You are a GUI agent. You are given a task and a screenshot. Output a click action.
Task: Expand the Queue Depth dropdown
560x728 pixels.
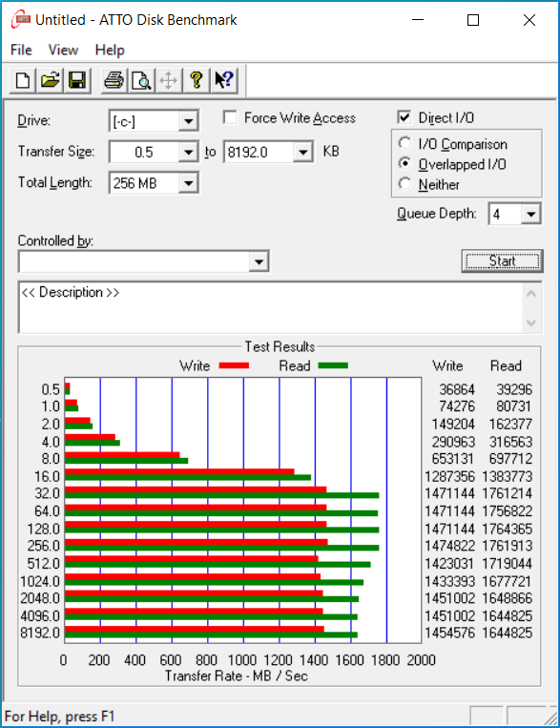(530, 214)
